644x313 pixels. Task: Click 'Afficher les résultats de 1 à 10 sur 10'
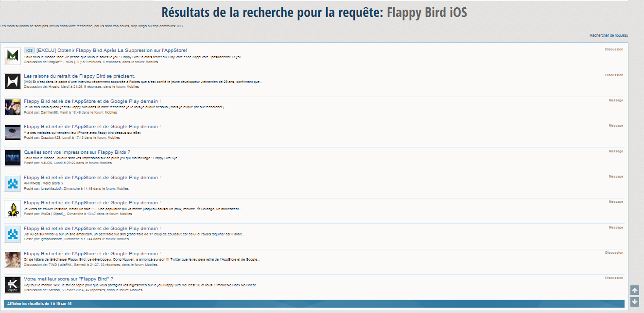[39, 304]
